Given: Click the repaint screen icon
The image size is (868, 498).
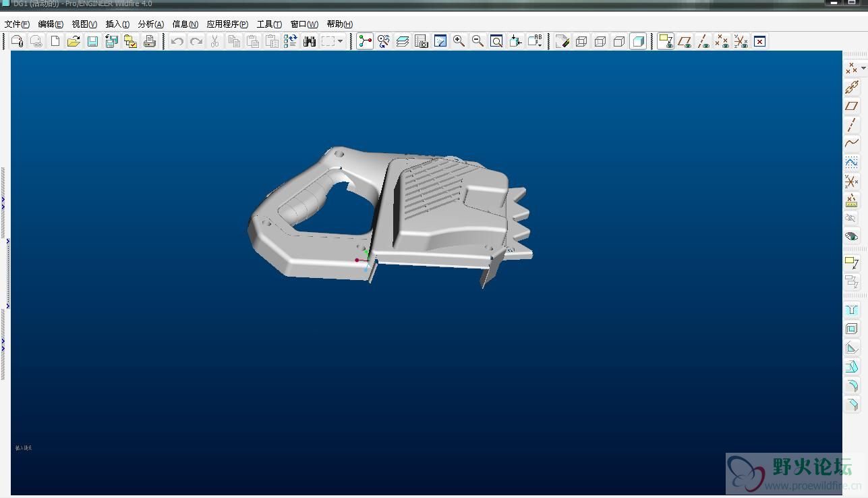Looking at the screenshot, I should (x=440, y=41).
